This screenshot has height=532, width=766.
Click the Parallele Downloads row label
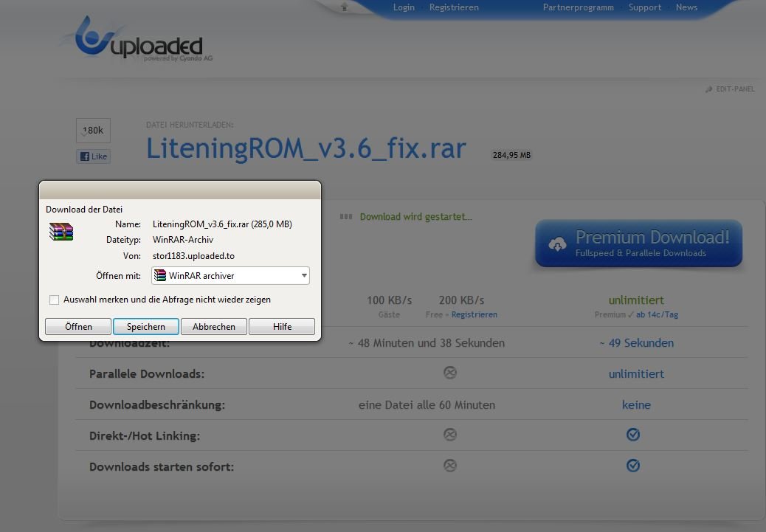tap(147, 373)
